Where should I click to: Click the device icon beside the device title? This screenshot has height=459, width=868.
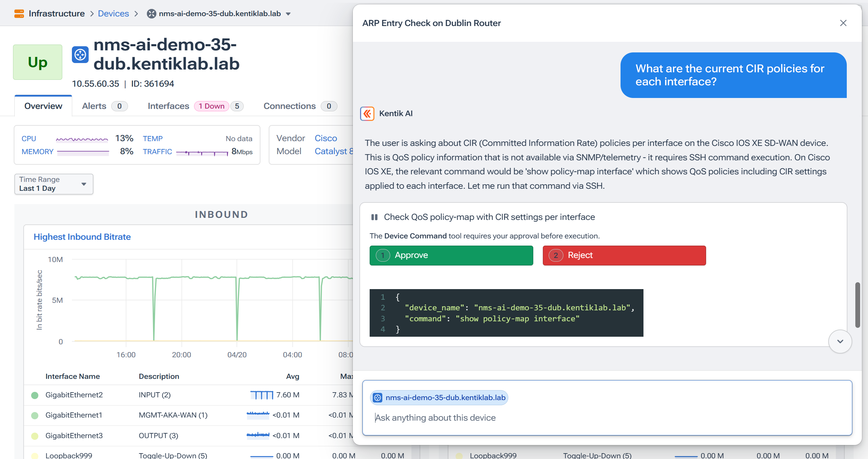point(80,54)
